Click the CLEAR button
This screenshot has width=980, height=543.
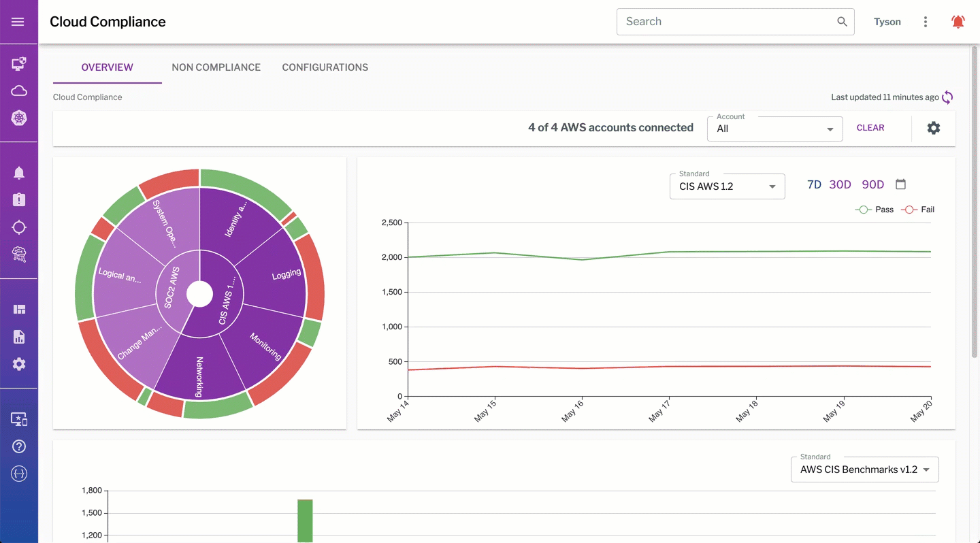pyautogui.click(x=870, y=128)
